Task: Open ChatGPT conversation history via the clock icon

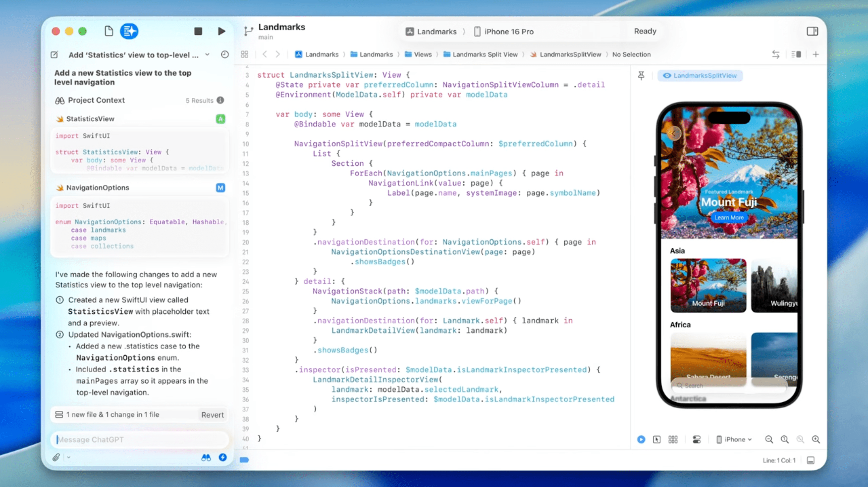Action: [225, 54]
